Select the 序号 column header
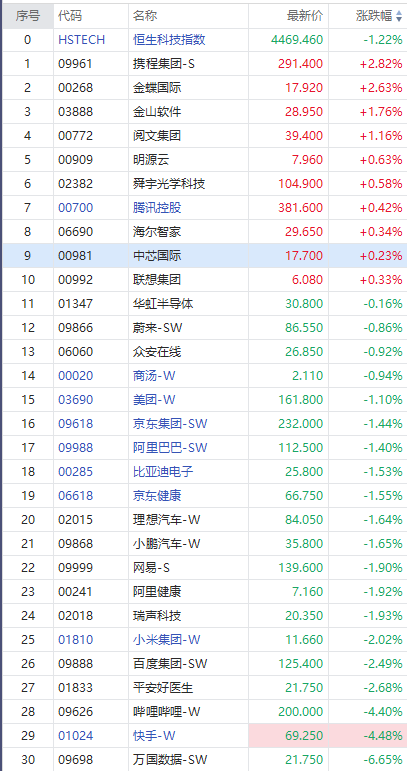Viewport: 407px width, 771px height. click(28, 16)
